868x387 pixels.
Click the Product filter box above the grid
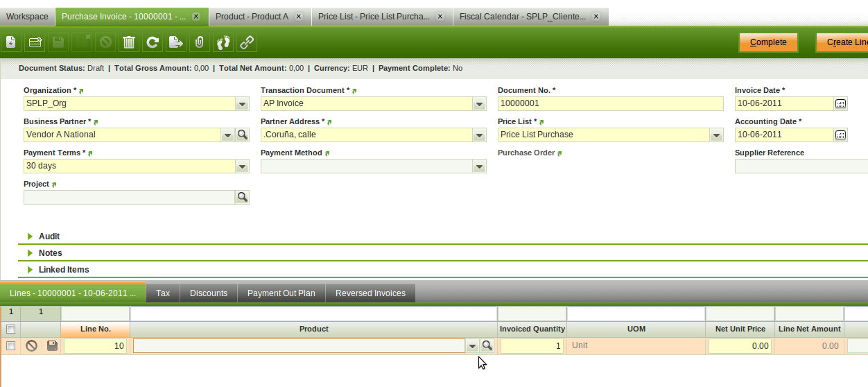[313, 314]
